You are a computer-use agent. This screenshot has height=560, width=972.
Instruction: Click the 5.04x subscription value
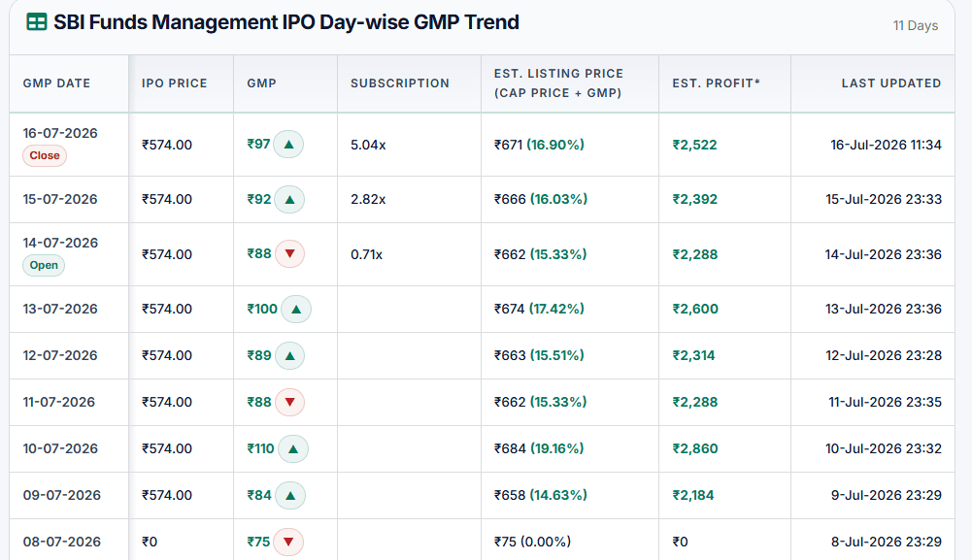click(x=368, y=145)
